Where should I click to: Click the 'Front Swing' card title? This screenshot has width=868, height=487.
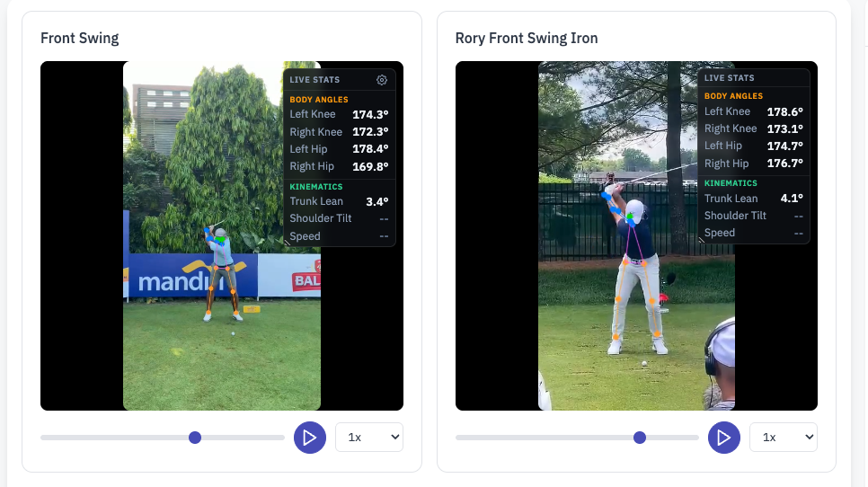point(80,38)
